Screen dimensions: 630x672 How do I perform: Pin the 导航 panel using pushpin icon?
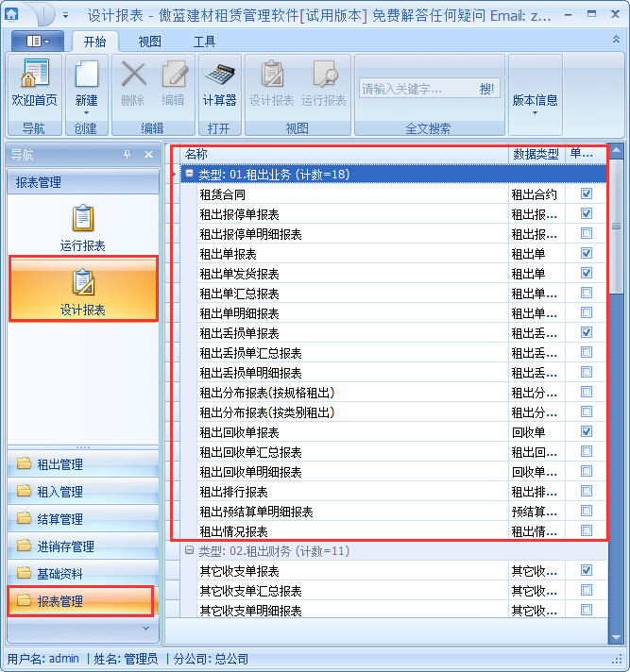click(x=128, y=155)
